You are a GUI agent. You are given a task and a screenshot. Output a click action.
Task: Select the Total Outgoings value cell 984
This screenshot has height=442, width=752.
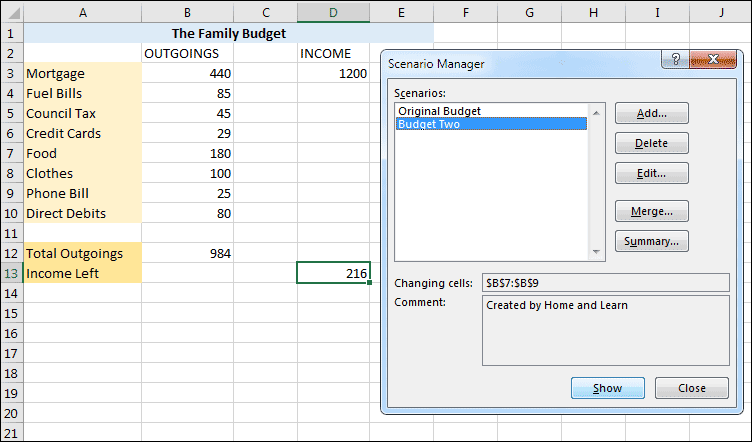pyautogui.click(x=187, y=253)
